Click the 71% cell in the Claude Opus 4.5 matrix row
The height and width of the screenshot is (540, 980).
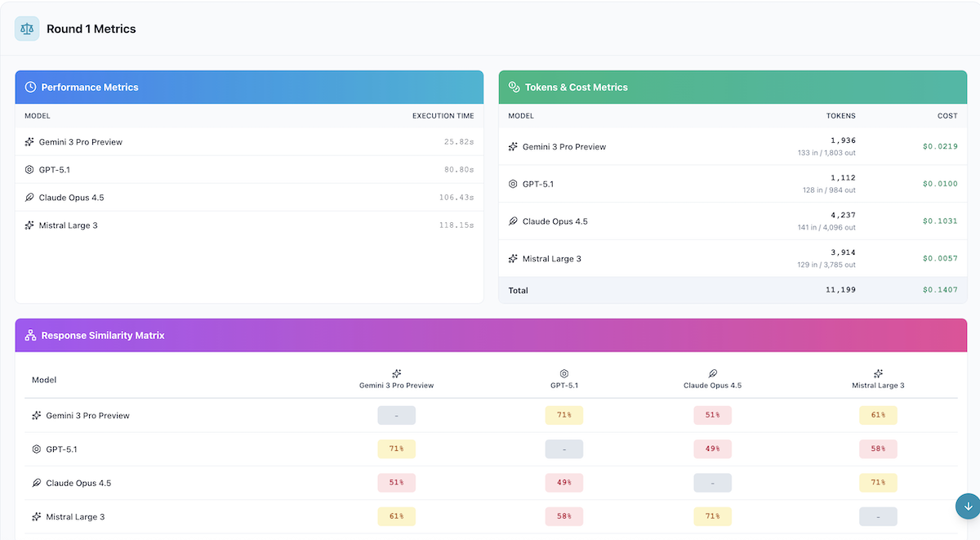[878, 483]
